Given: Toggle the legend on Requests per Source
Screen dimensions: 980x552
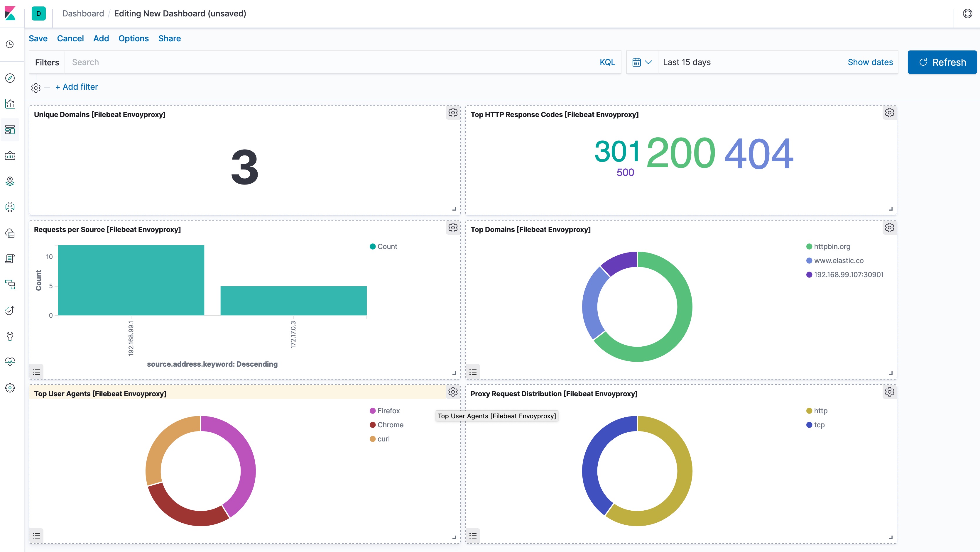Looking at the screenshot, I should pyautogui.click(x=36, y=371).
